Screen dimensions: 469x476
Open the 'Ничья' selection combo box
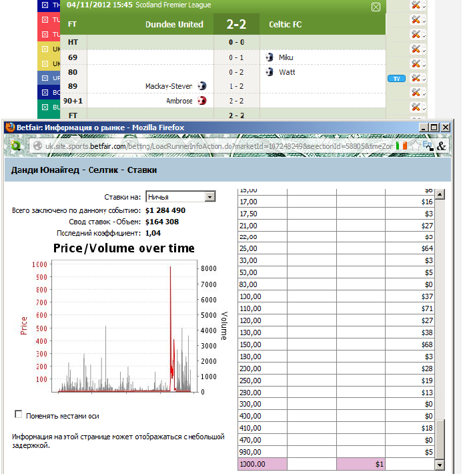181,197
